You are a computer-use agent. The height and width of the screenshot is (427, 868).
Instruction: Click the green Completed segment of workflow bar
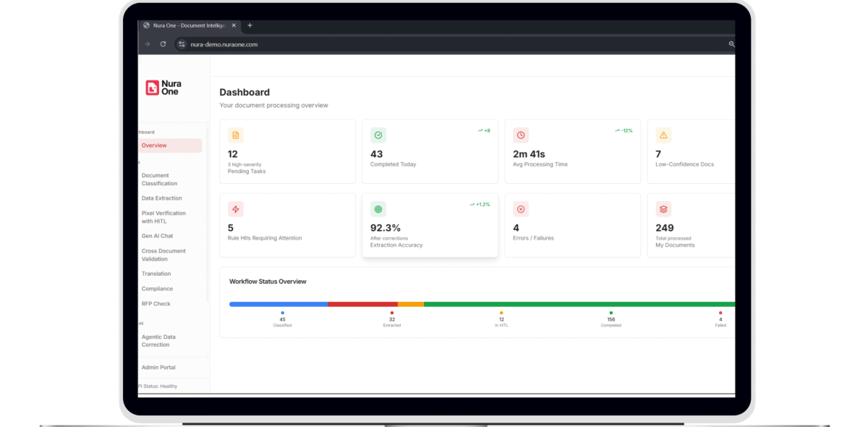579,304
